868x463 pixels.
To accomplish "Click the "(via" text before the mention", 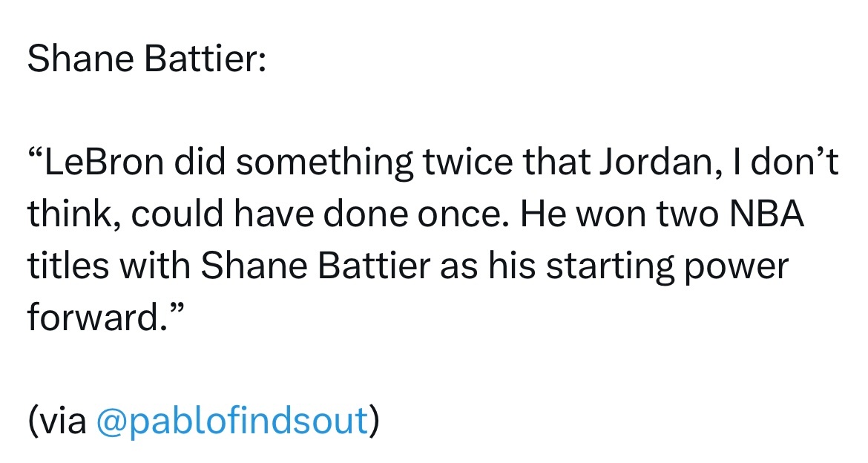I will pos(58,421).
